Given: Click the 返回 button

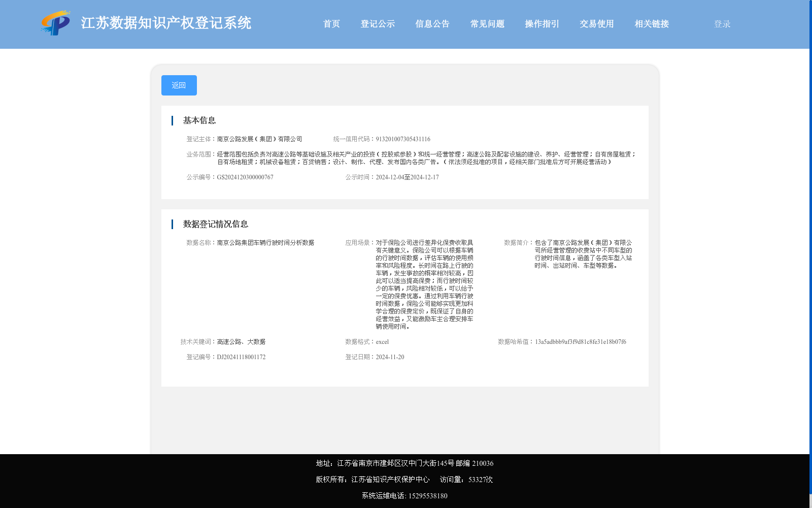Looking at the screenshot, I should coord(179,85).
